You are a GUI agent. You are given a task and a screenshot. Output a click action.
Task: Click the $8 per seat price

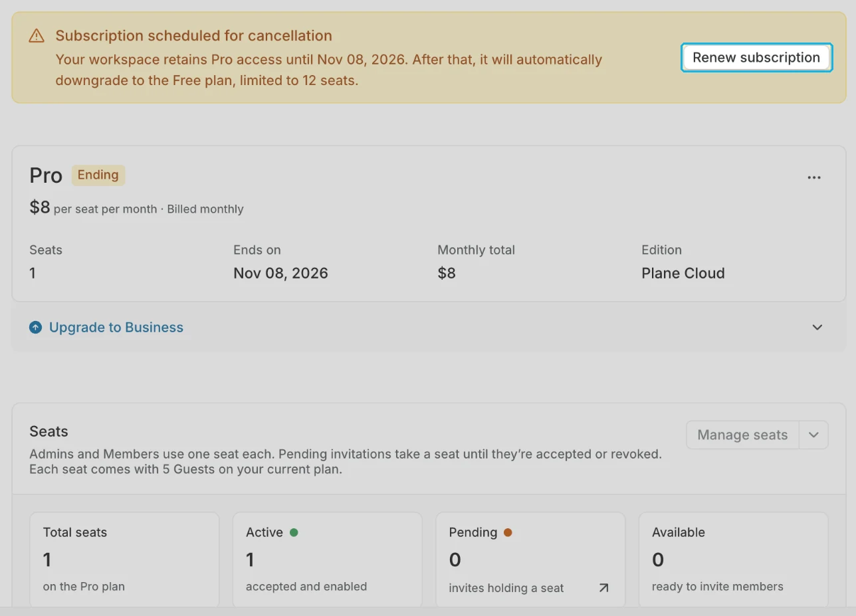pos(40,207)
